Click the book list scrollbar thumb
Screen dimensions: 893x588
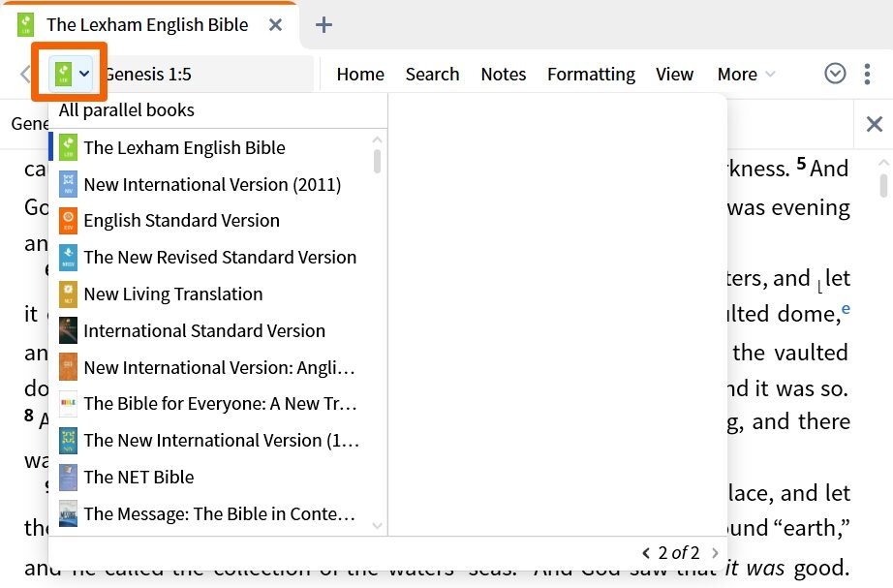377,161
